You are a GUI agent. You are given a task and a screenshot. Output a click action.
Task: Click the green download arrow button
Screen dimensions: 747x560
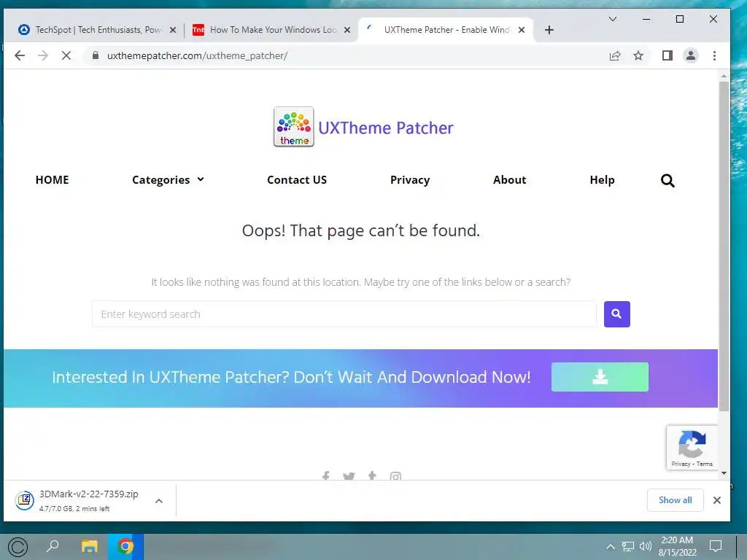point(600,377)
